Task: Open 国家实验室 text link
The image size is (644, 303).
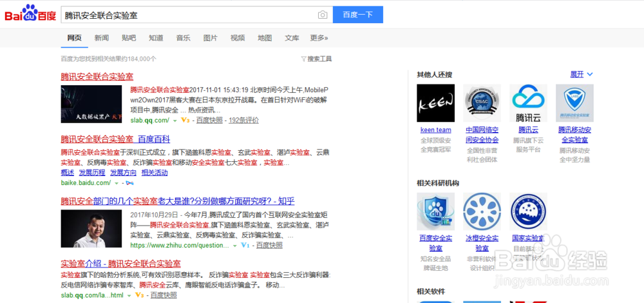Action: tap(528, 239)
